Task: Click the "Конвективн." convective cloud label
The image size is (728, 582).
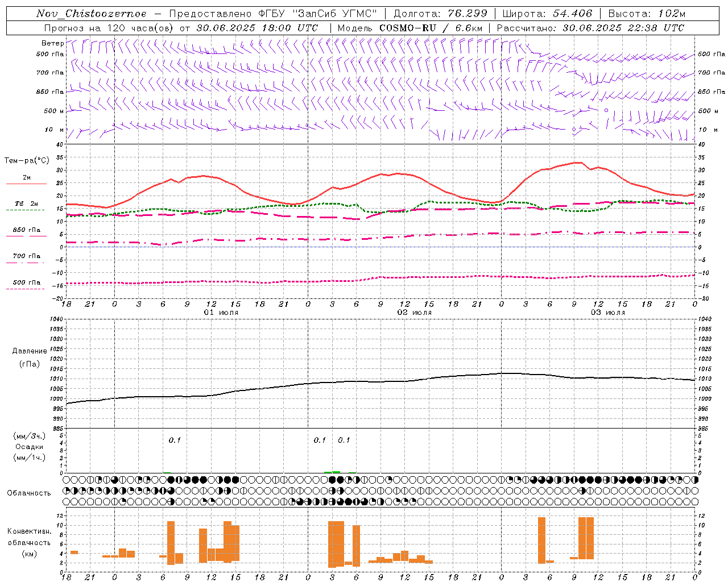Action: [x=29, y=531]
